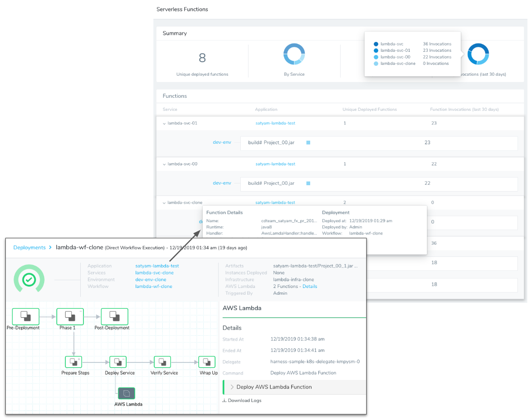Click the harness-sample-k8s-delegate-kmpysm-0 delegate name
The width and height of the screenshot is (532, 420).
click(315, 361)
